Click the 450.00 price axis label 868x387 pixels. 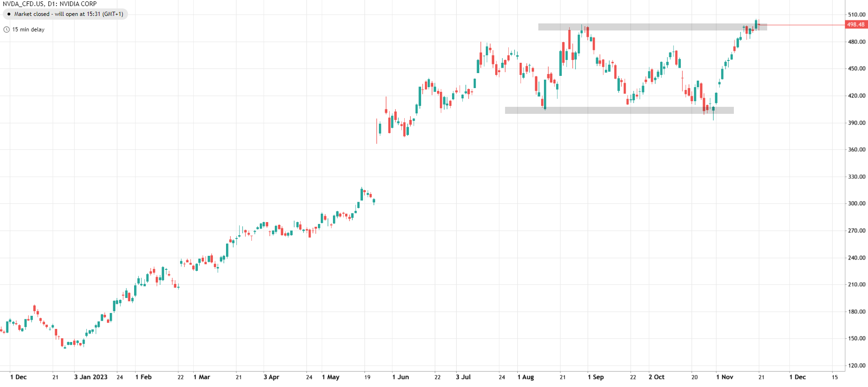pyautogui.click(x=857, y=68)
